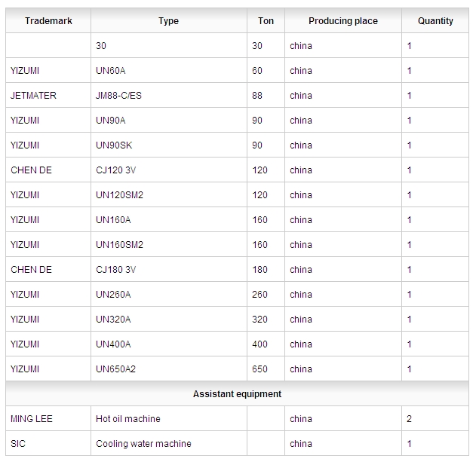
Task: Select the MING LEE trademark cell
Action: pos(48,418)
